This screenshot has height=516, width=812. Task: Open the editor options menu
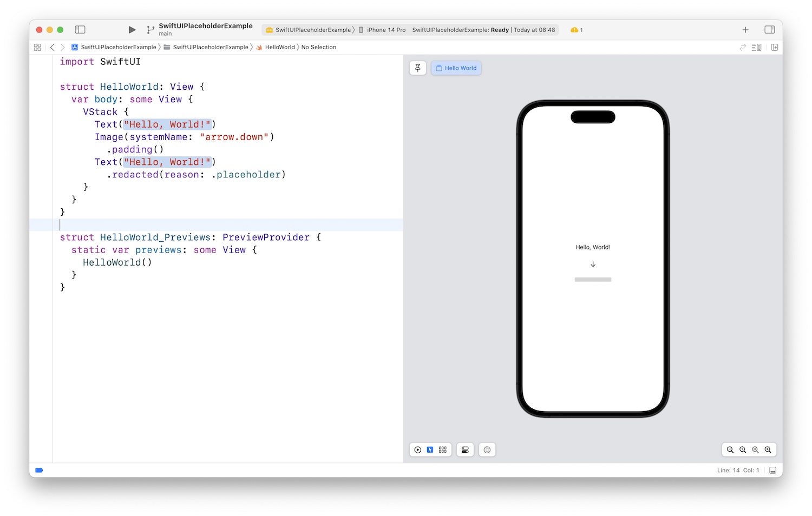tap(757, 48)
